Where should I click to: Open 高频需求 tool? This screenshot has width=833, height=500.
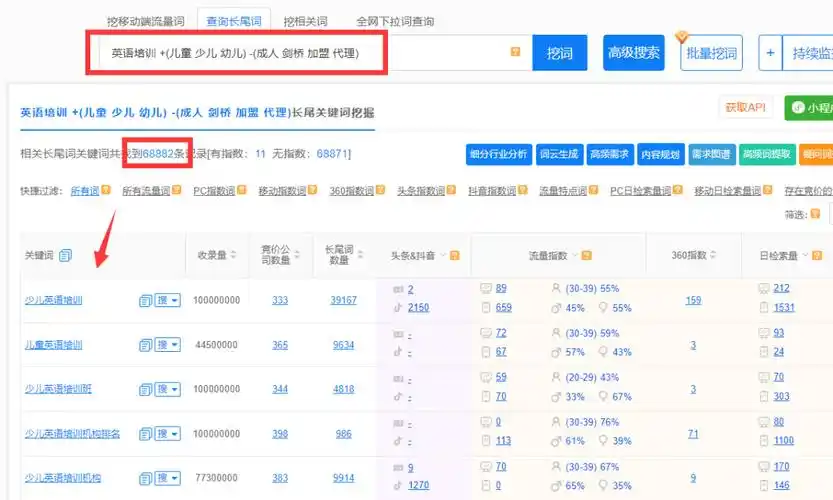(610, 154)
